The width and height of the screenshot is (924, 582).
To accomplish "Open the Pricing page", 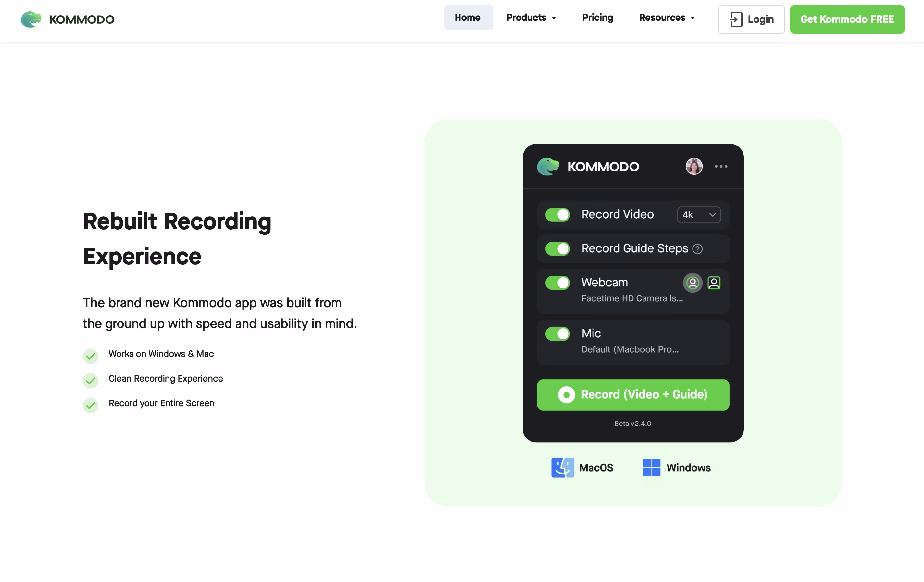I will click(x=597, y=18).
